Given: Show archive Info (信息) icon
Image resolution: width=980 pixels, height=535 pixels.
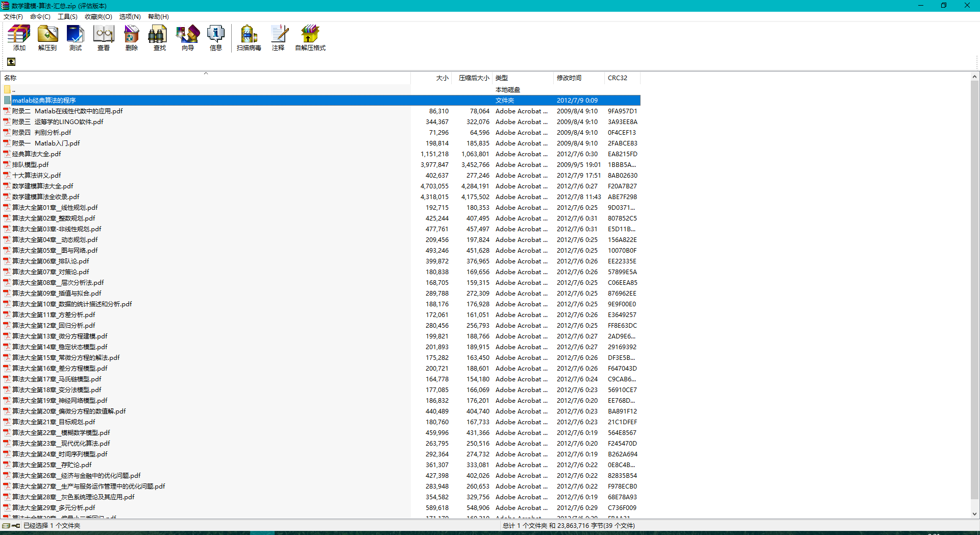Looking at the screenshot, I should (x=216, y=37).
